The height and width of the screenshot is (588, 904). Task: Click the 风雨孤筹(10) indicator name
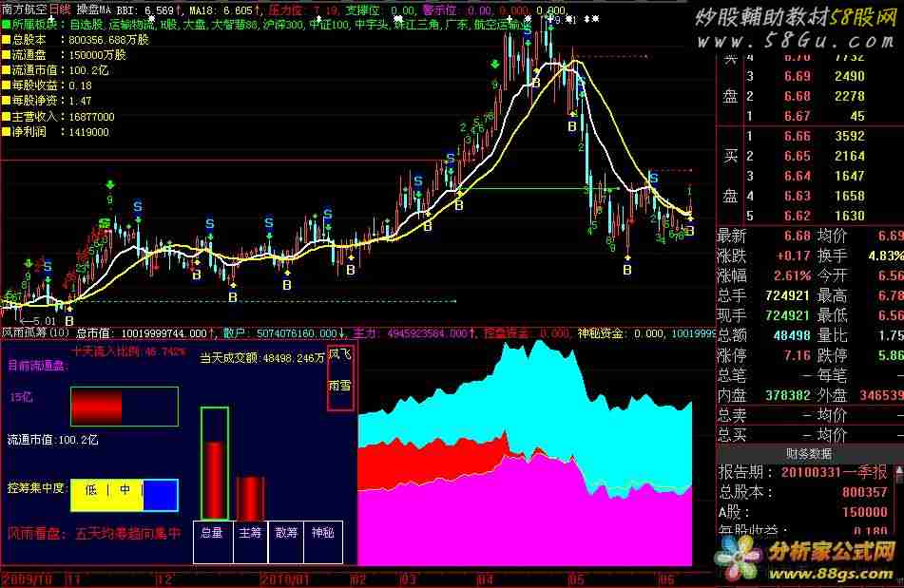pyautogui.click(x=34, y=333)
